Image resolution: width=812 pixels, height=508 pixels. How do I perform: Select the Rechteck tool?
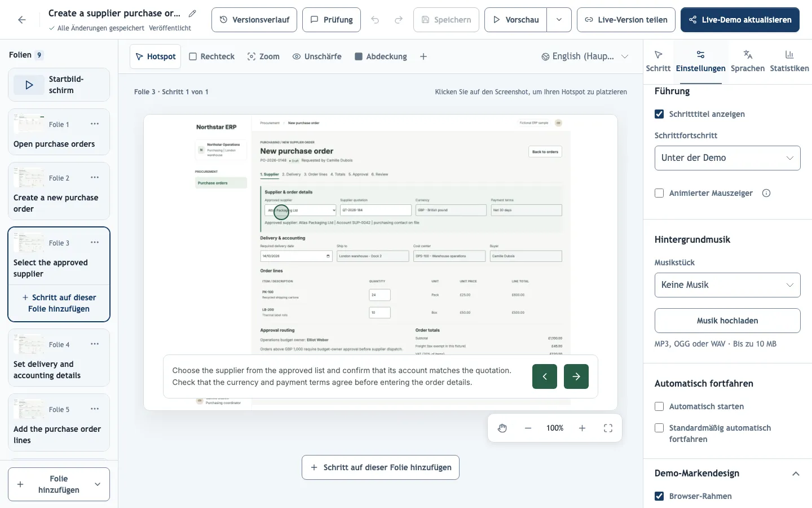211,56
